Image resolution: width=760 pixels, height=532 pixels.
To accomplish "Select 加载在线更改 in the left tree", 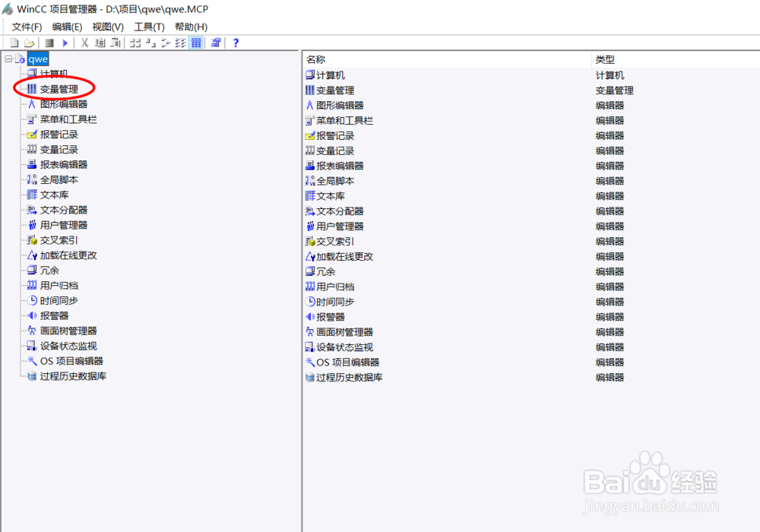I will pos(68,255).
